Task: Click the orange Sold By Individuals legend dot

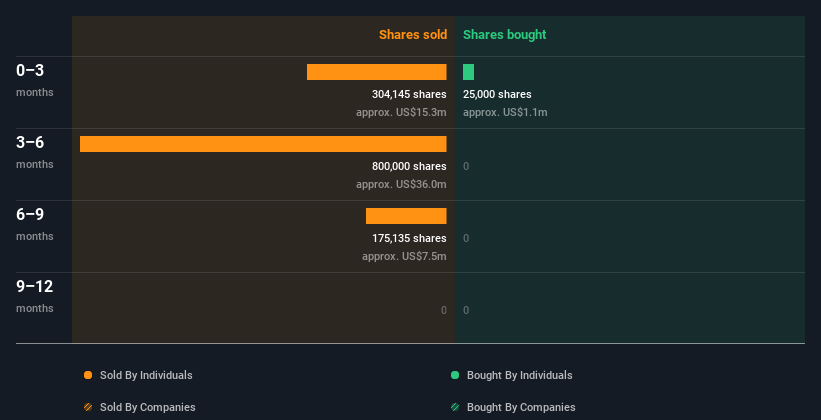Action: [88, 375]
